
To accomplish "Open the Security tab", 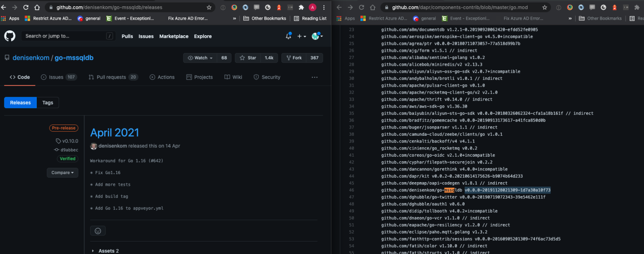I will 267,77.
